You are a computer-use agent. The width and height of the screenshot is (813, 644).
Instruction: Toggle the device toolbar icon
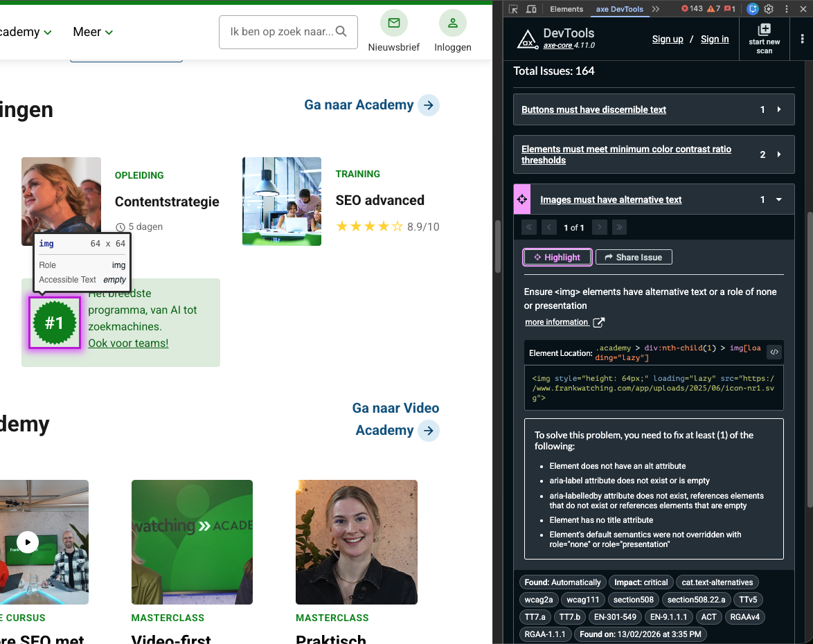(531, 9)
